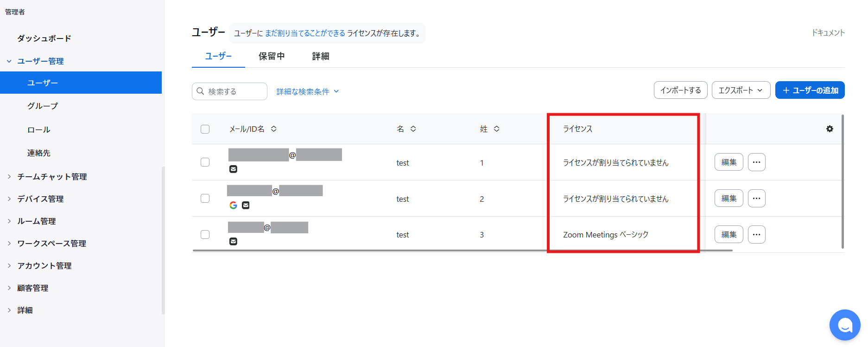Expand the 顧客管理 section
Viewport: 868px width, 347px height.
9,288
